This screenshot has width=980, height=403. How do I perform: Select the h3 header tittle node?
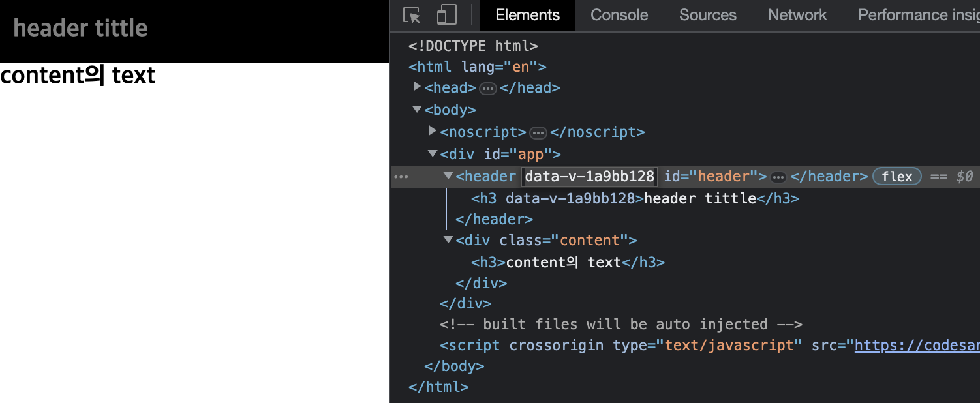point(635,198)
